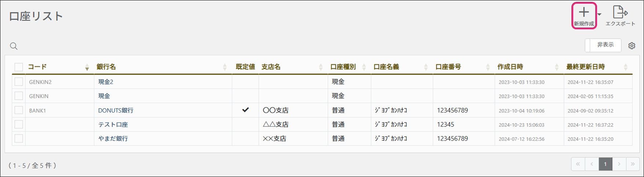Image resolution: width=644 pixels, height=177 pixels.
Task: Sort by 口座種別 column arrows
Action: tap(364, 67)
